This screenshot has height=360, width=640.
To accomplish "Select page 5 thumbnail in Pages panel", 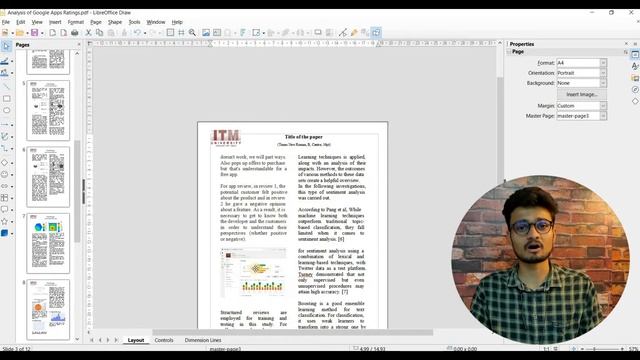I will (x=48, y=110).
